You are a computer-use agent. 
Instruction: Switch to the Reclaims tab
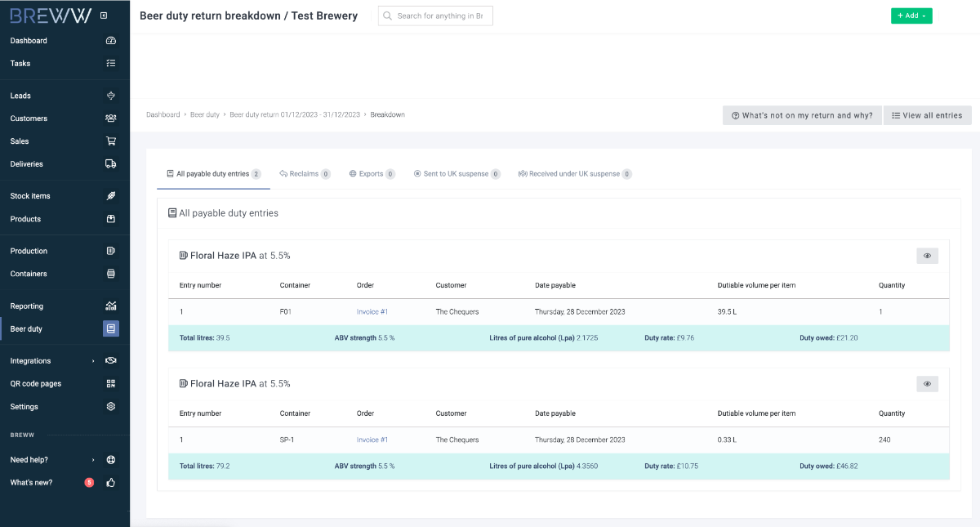click(304, 174)
